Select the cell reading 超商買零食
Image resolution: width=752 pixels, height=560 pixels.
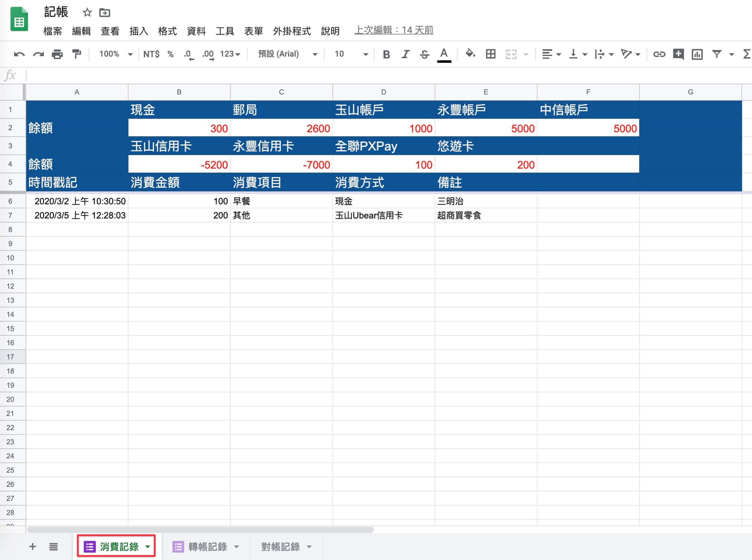click(486, 215)
